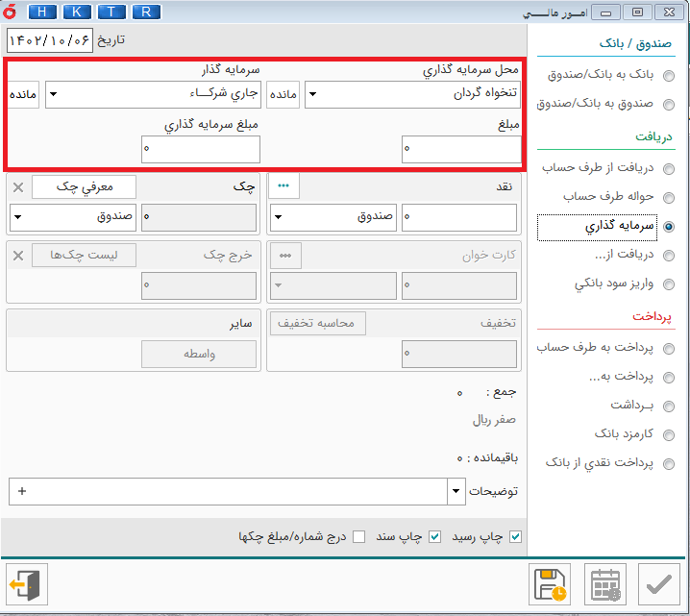This screenshot has height=616, width=690.
Task: Open the جاري شرکاء dropdown list
Action: click(54, 94)
